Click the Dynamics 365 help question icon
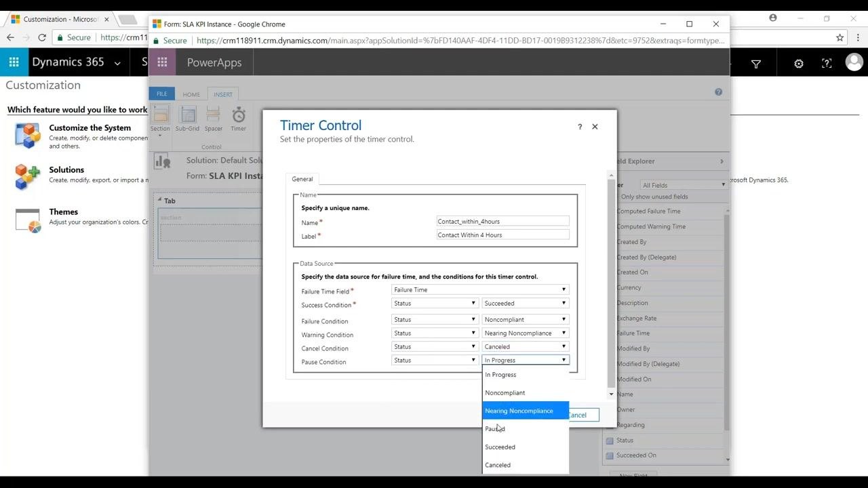 click(x=827, y=64)
